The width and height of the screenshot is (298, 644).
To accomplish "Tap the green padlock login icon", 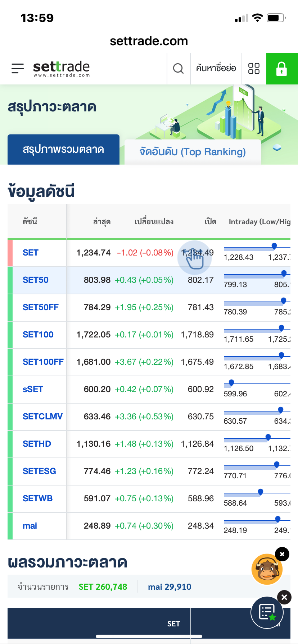I will click(x=282, y=69).
